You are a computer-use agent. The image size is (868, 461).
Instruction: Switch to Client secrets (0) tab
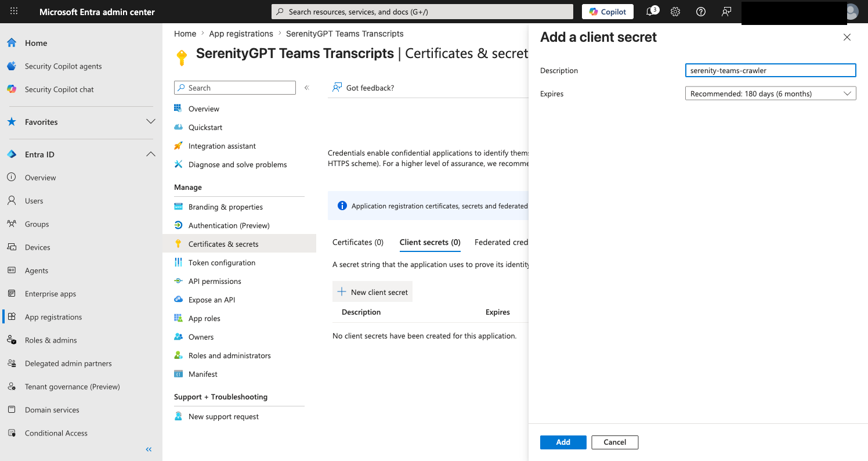pyautogui.click(x=430, y=242)
